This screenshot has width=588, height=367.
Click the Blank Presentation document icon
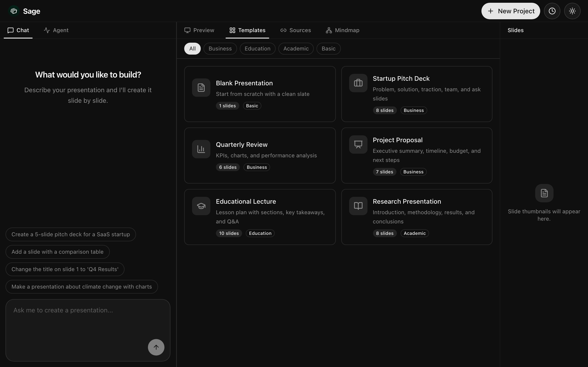(201, 88)
